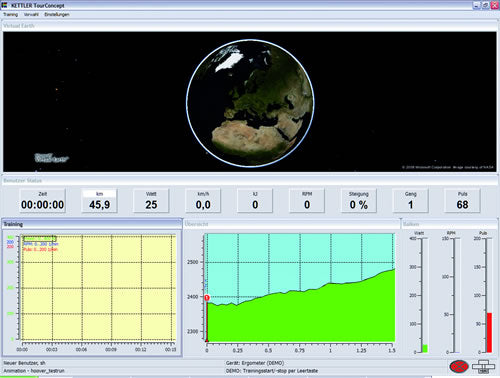Click the green Watt bar gauge
The image size is (500, 378).
tap(425, 348)
